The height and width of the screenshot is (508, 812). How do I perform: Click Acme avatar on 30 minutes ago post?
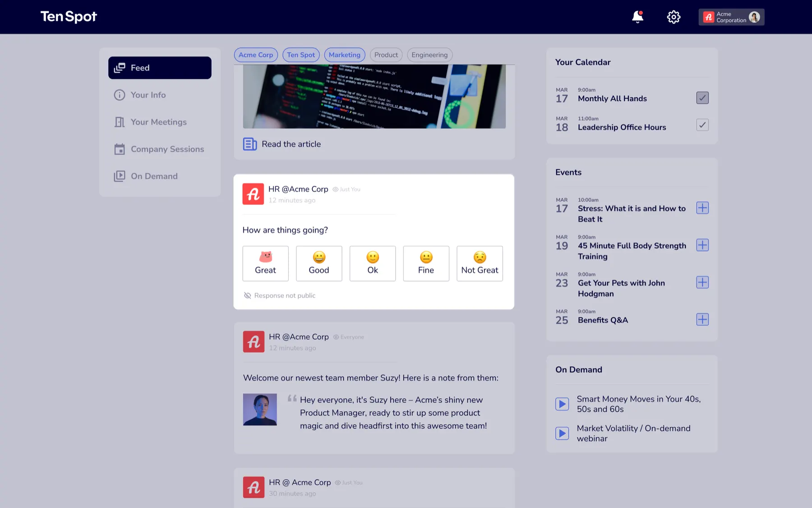[x=254, y=487]
